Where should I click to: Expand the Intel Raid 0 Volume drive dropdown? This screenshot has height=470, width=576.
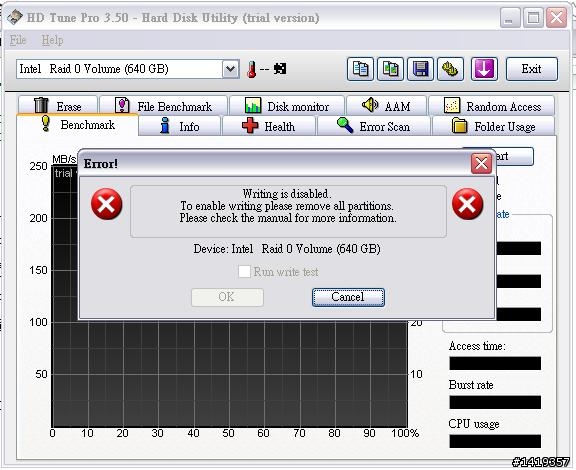(230, 69)
